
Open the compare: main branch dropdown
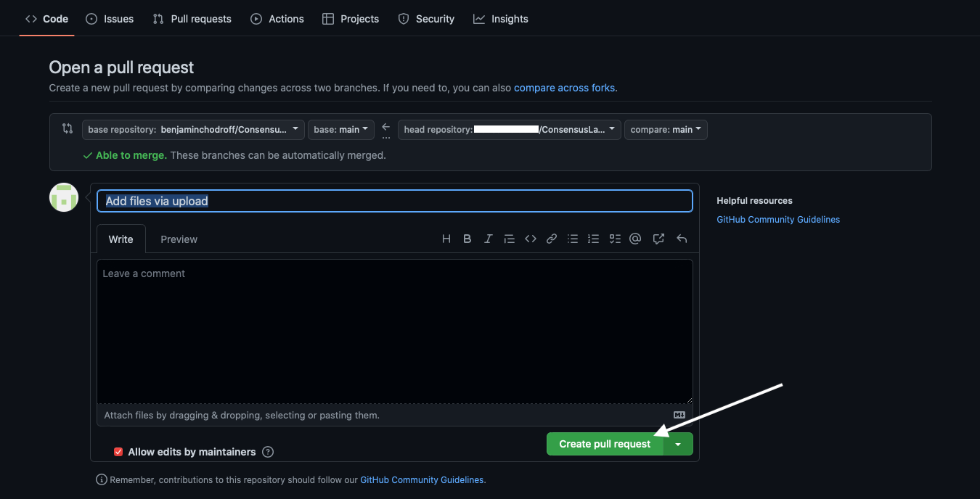coord(666,129)
